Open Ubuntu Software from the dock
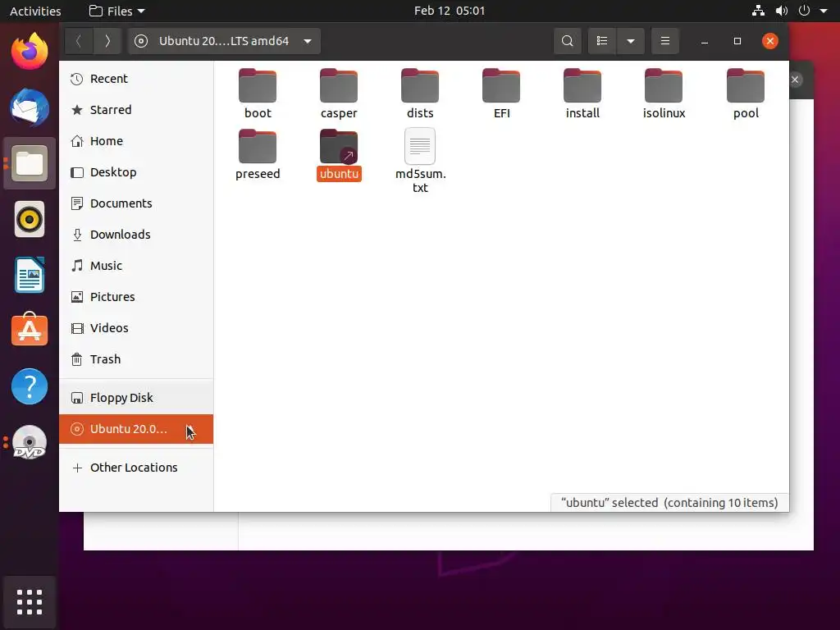Image resolution: width=840 pixels, height=630 pixels. pos(30,330)
